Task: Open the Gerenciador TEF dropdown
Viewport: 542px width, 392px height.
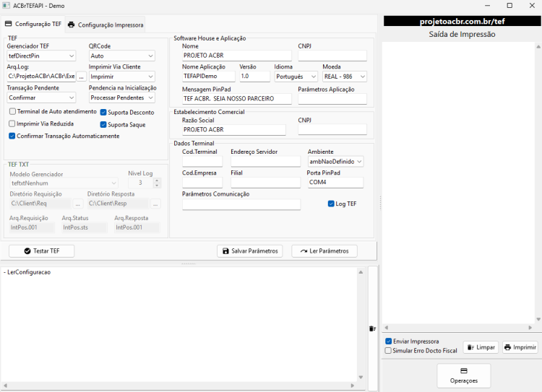Action: tap(41, 56)
